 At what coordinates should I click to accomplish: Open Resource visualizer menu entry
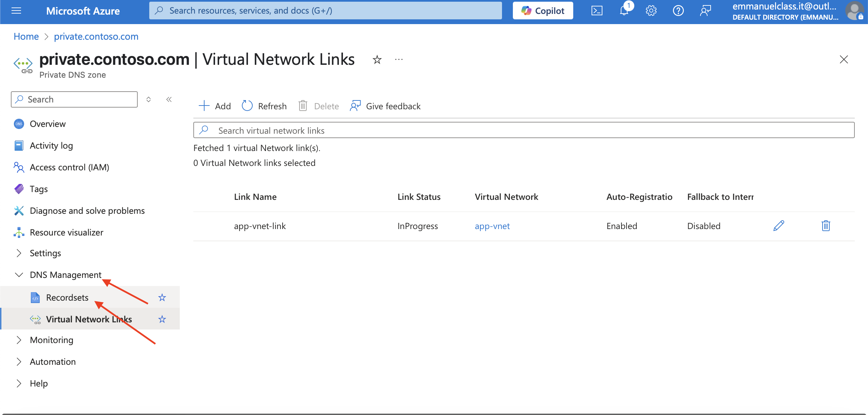66,232
